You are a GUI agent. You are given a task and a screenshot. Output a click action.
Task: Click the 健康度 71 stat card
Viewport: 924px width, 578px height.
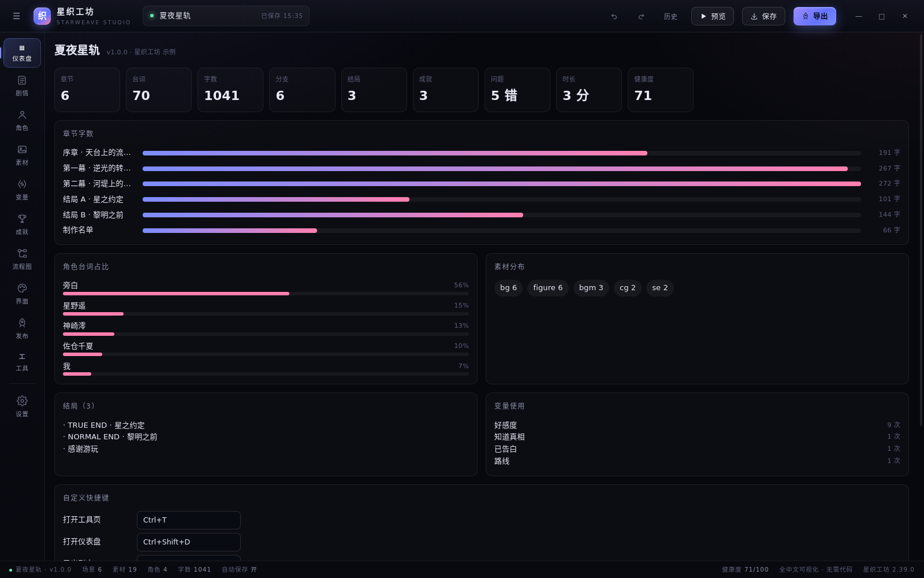661,90
